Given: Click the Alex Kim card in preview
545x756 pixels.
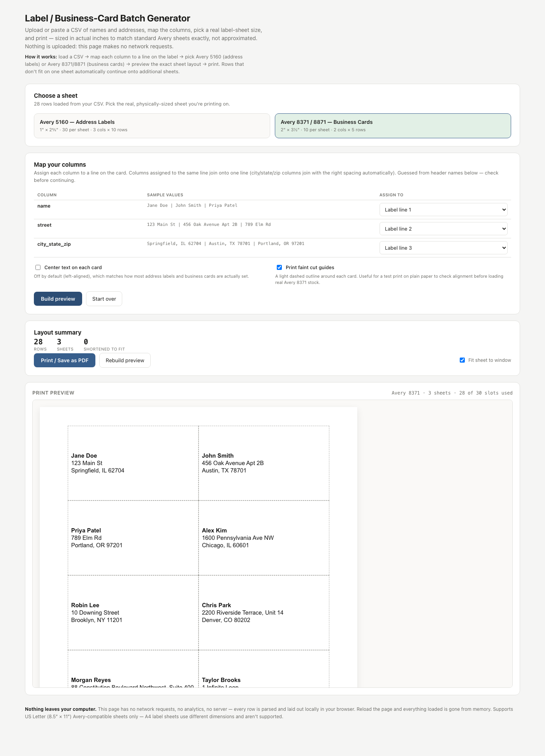Looking at the screenshot, I should click(264, 538).
